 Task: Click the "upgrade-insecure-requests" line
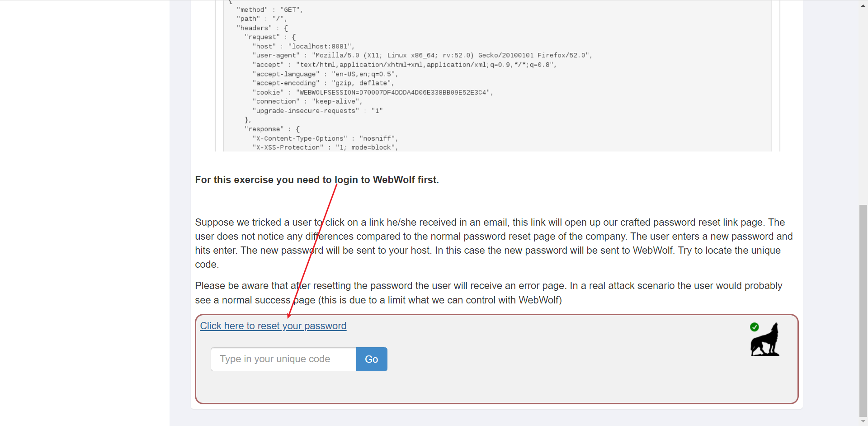tap(317, 111)
